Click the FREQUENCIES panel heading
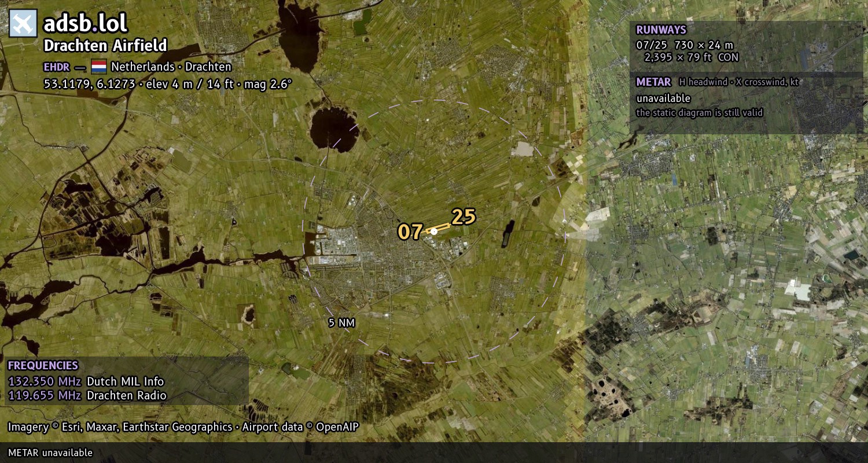Screen dimensions: 868x463 point(43,365)
